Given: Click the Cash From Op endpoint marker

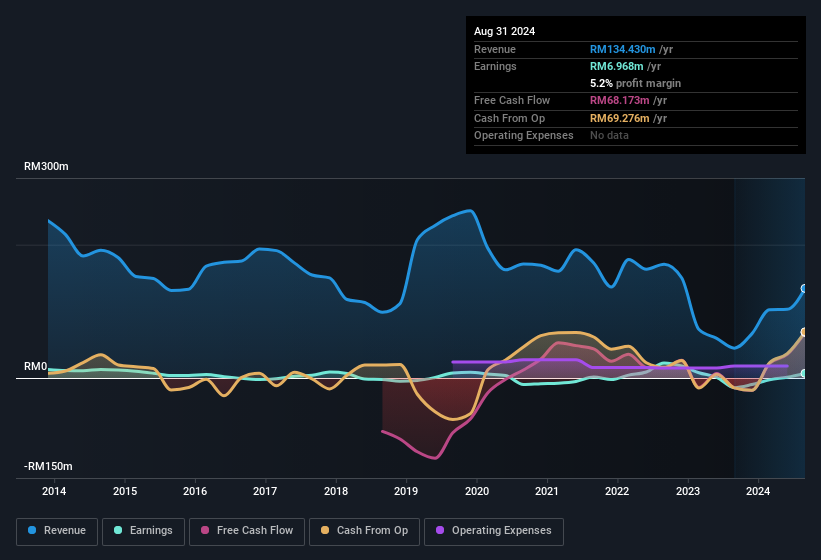Looking at the screenshot, I should [804, 332].
